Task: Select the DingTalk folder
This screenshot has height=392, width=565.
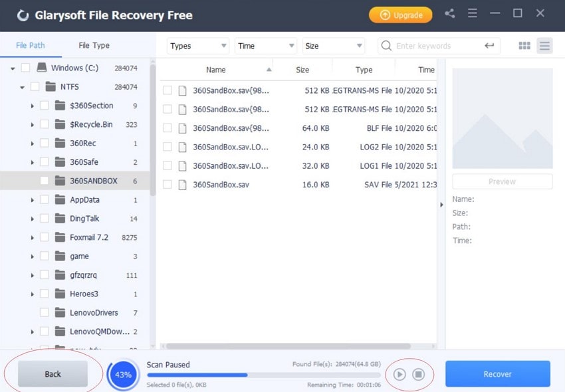Action: point(84,219)
